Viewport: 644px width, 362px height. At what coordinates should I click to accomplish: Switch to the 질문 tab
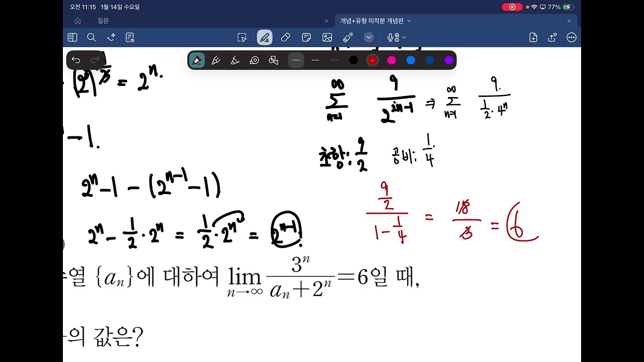pos(103,21)
